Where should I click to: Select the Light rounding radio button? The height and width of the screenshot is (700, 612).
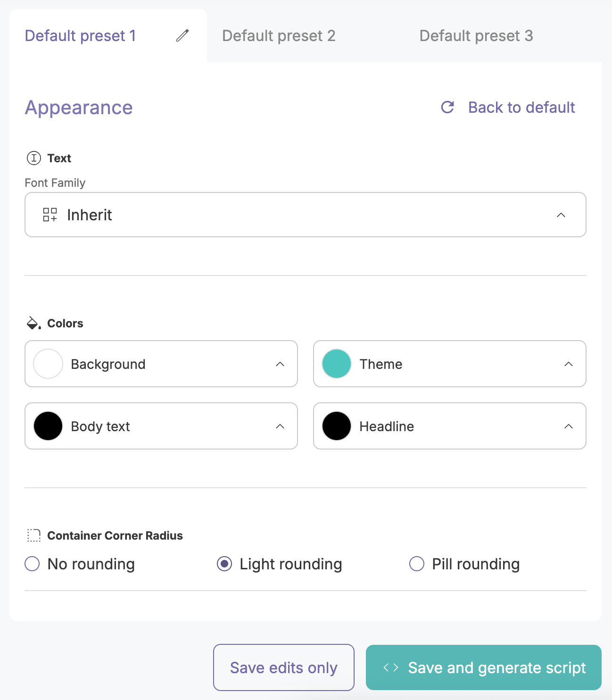pyautogui.click(x=224, y=564)
